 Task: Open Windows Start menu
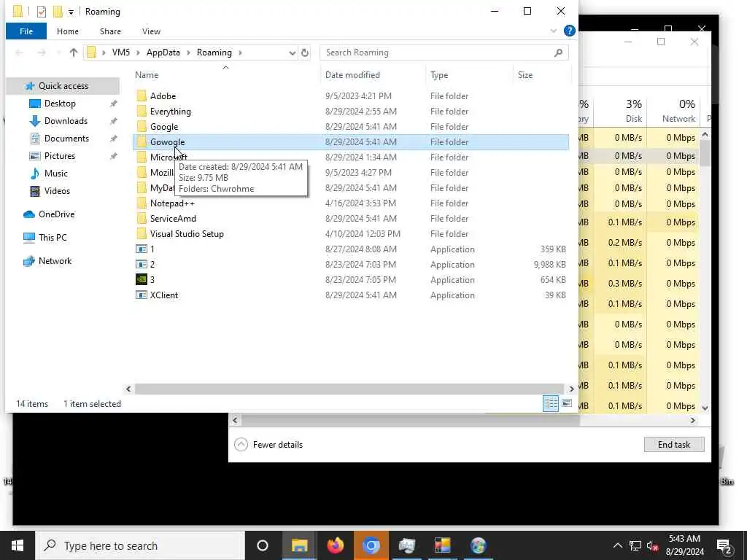18,545
